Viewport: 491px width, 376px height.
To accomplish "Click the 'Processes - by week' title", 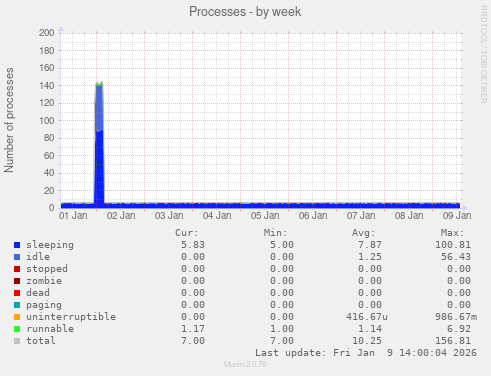I will (x=245, y=12).
